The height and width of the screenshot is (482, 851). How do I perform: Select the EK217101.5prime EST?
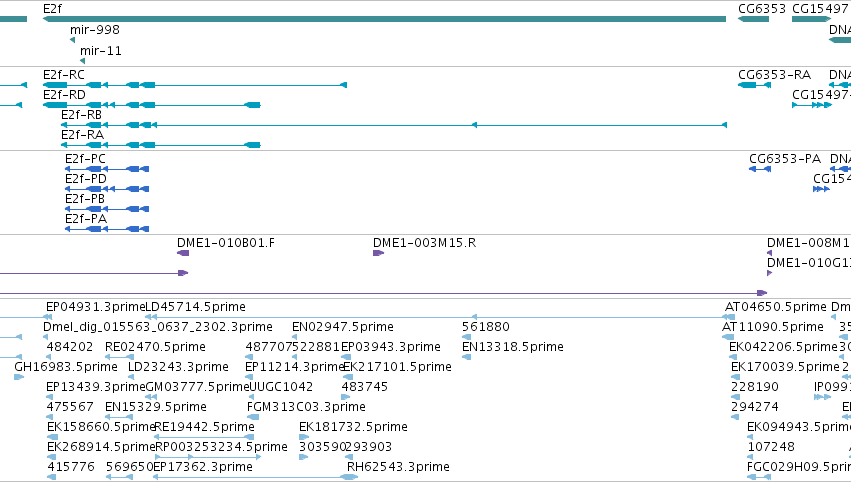pos(347,377)
